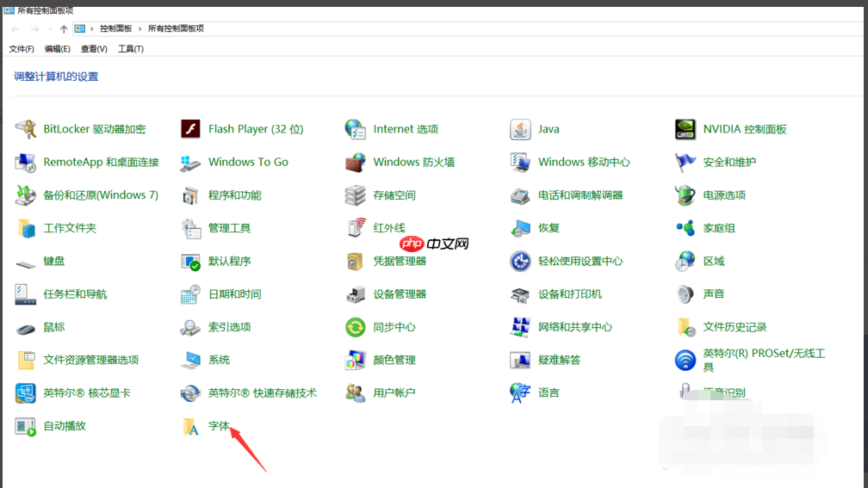Open the 编辑(E) menu
868x488 pixels.
tap(57, 49)
